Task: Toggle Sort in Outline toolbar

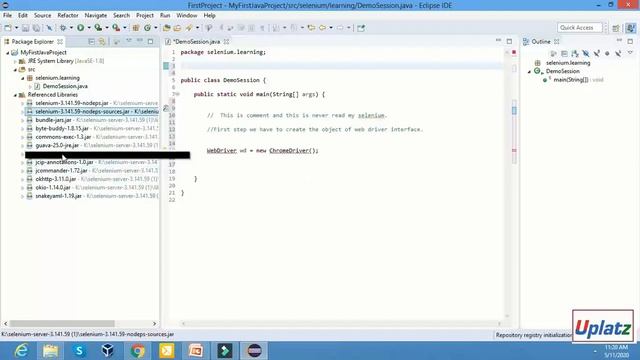Action: click(x=575, y=53)
